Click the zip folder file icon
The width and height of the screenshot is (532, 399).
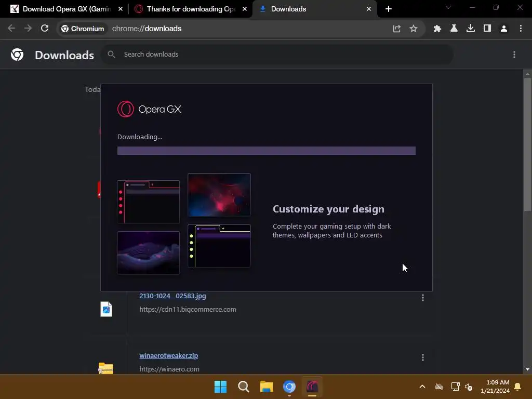click(x=106, y=368)
